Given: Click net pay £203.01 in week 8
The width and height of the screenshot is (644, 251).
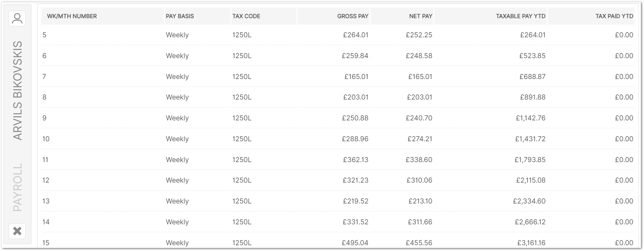Looking at the screenshot, I should [419, 97].
